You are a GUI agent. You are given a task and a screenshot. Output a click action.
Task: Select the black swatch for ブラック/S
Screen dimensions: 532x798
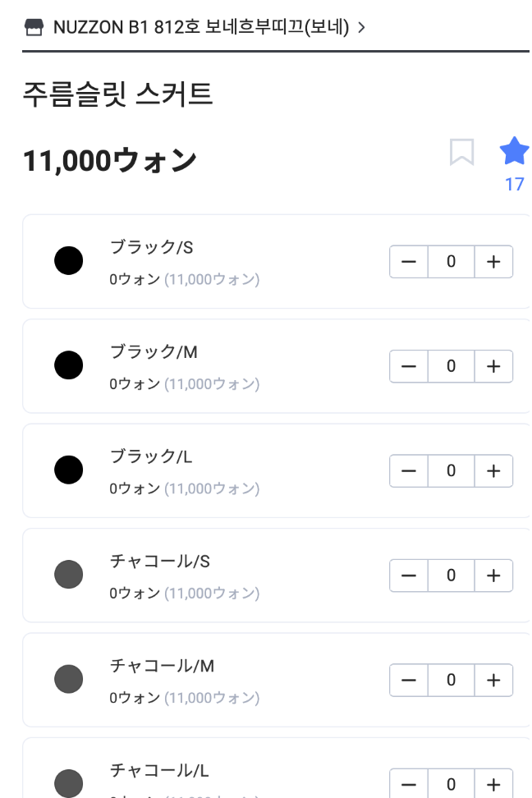tap(69, 261)
